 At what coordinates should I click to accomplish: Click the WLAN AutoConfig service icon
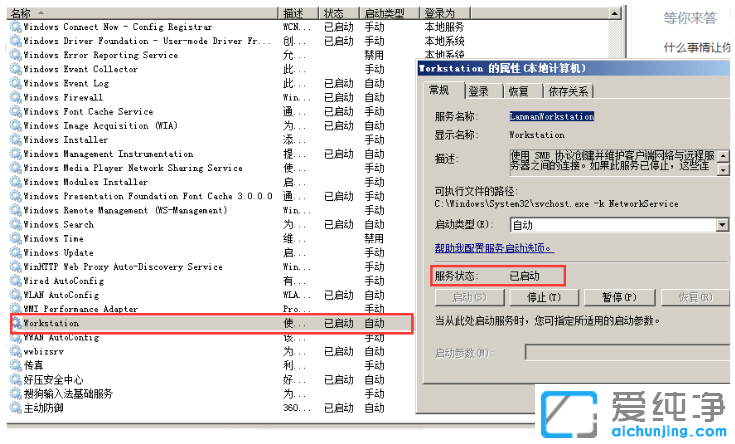click(15, 295)
